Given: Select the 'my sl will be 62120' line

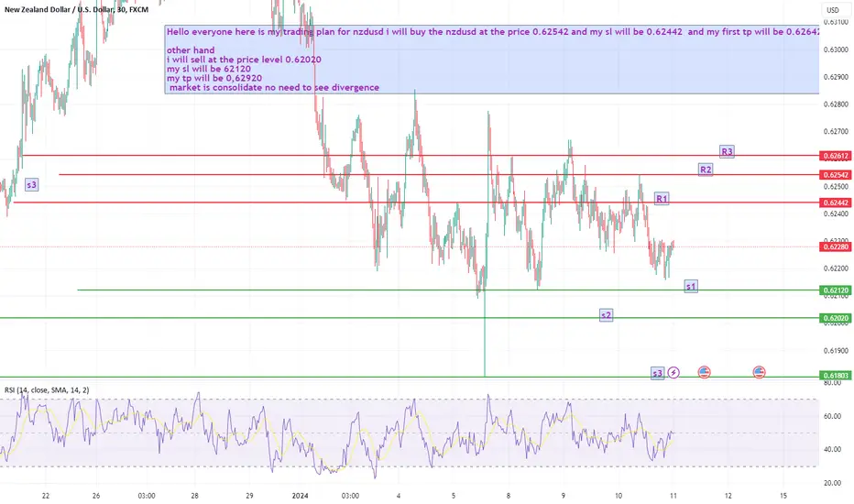Looking at the screenshot, I should click(209, 69).
